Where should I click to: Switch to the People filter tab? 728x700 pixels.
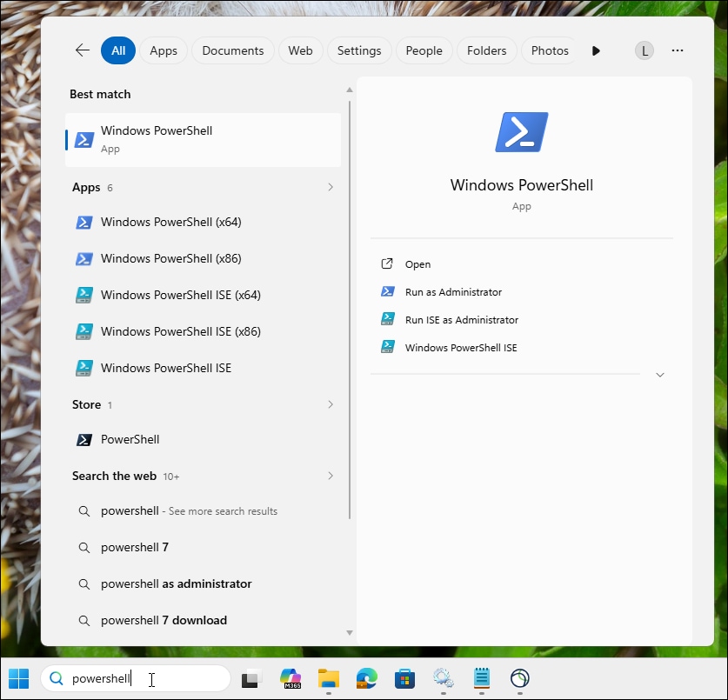coord(424,50)
